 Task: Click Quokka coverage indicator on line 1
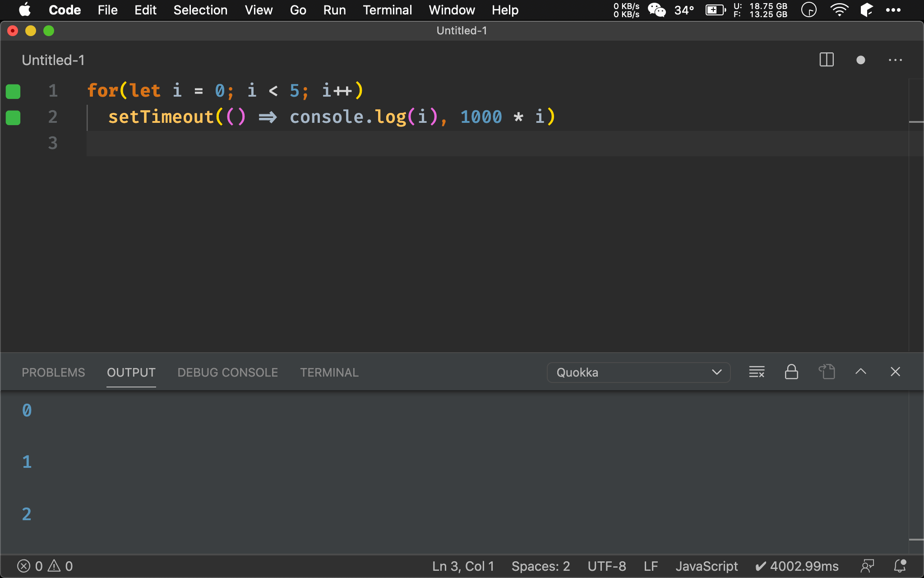click(13, 91)
